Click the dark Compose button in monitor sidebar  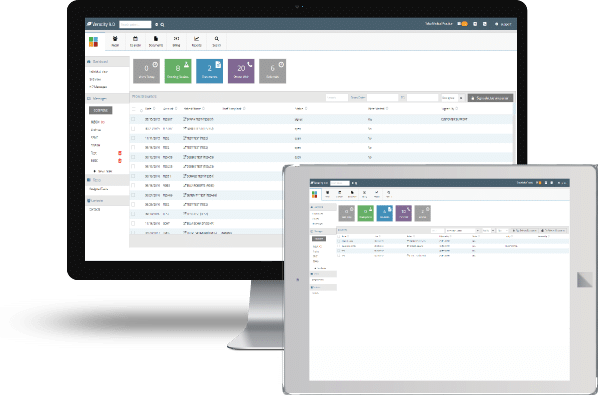[x=101, y=110]
